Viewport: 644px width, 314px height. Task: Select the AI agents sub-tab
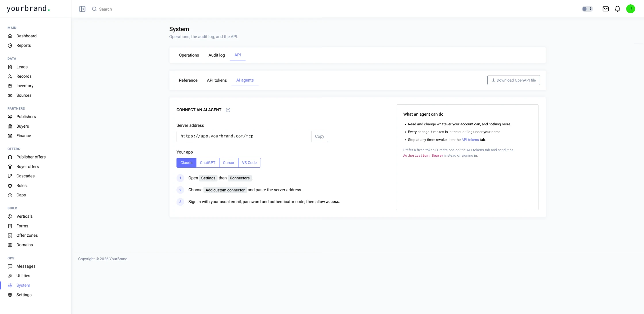click(x=245, y=80)
